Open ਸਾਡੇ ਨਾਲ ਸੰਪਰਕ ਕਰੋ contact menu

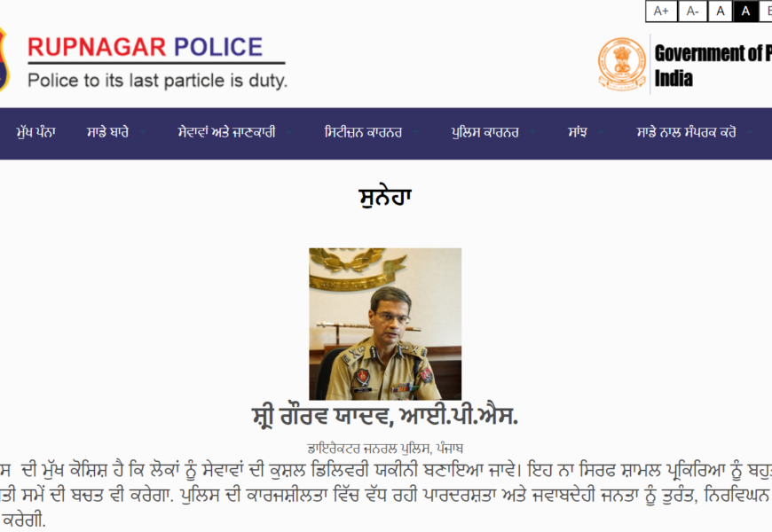[x=686, y=132]
